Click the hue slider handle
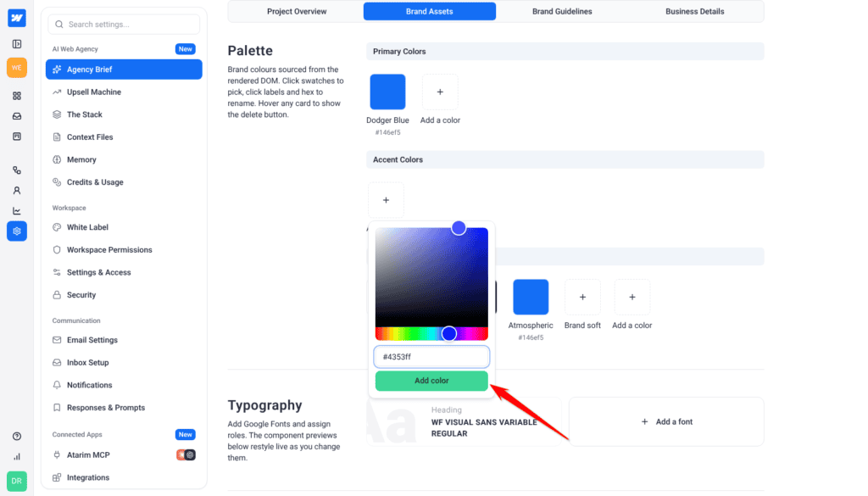Image resolution: width=868 pixels, height=496 pixels. pyautogui.click(x=449, y=333)
